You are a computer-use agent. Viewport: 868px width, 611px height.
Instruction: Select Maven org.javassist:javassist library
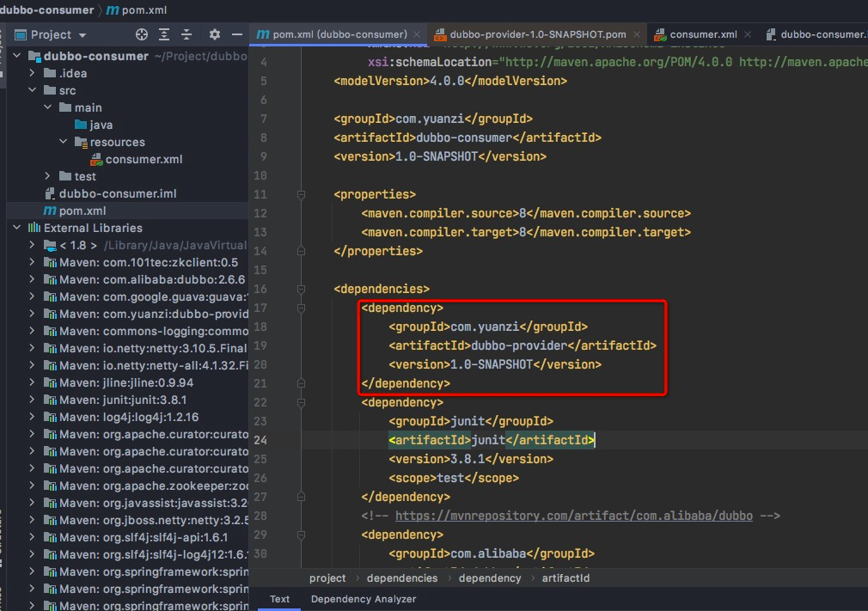click(x=145, y=503)
